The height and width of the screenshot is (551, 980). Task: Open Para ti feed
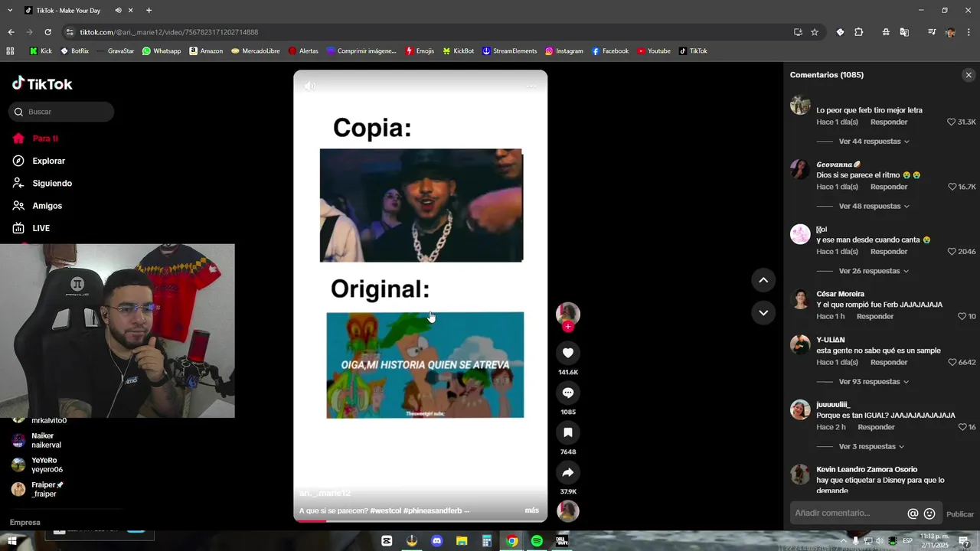coord(35,139)
